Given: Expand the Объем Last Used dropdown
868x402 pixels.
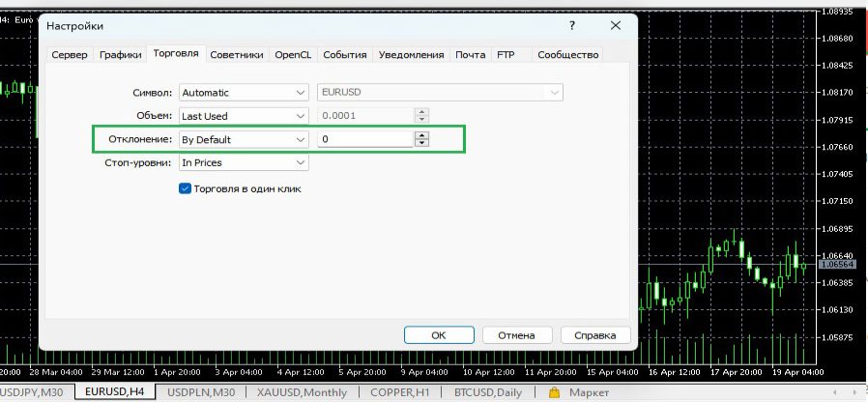Looking at the screenshot, I should [x=245, y=116].
